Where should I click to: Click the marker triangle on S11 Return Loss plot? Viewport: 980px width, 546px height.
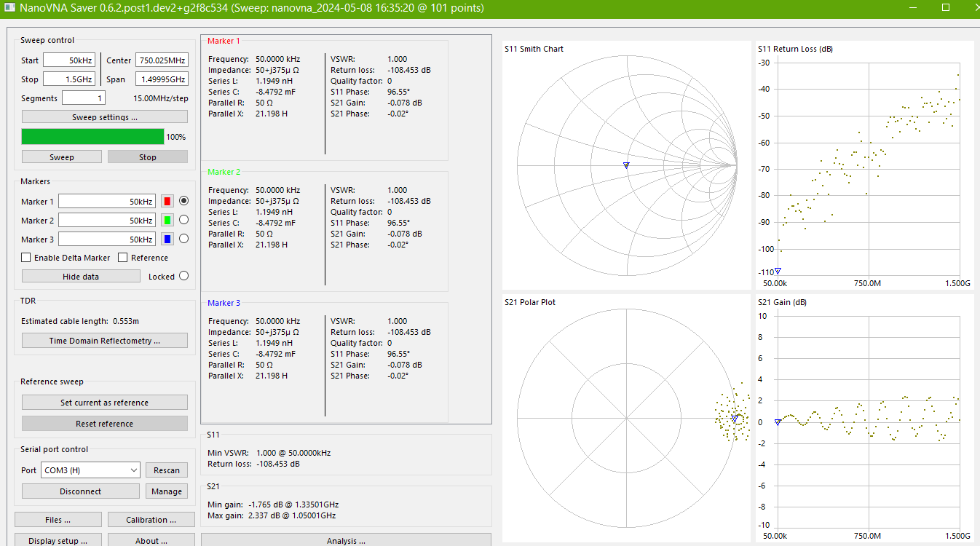tap(778, 271)
